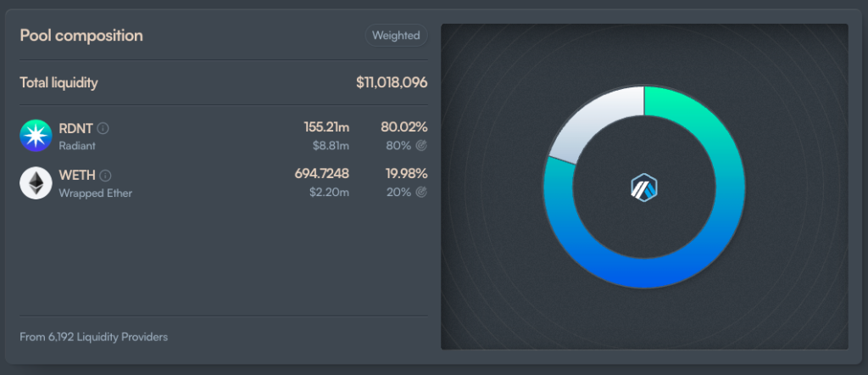Click the target weight icon beside 20%
The height and width of the screenshot is (375, 868).
pyautogui.click(x=421, y=193)
